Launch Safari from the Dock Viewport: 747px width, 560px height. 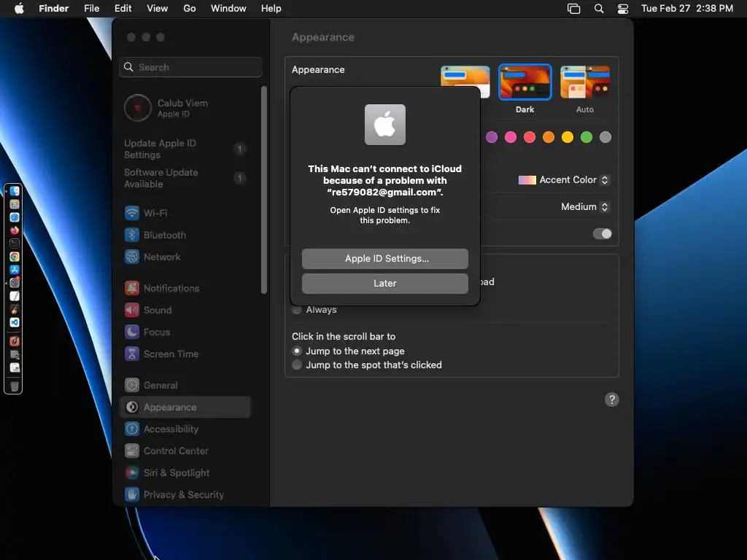(x=15, y=217)
